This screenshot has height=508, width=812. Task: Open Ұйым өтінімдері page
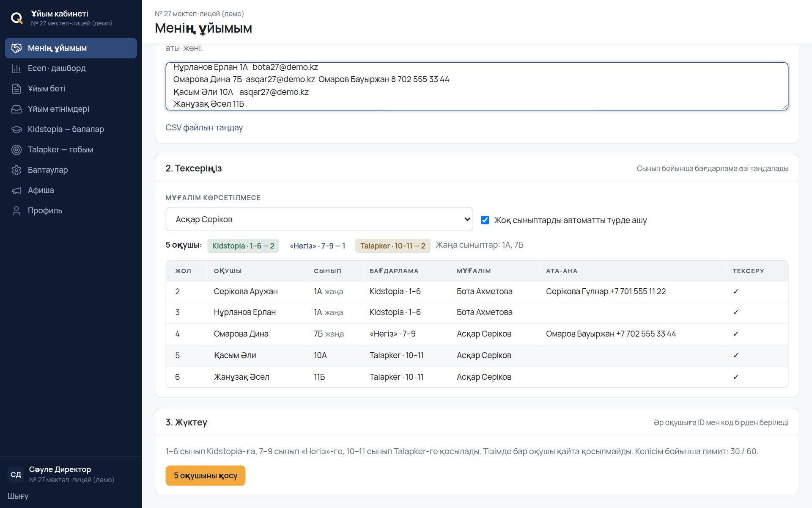[x=71, y=109]
